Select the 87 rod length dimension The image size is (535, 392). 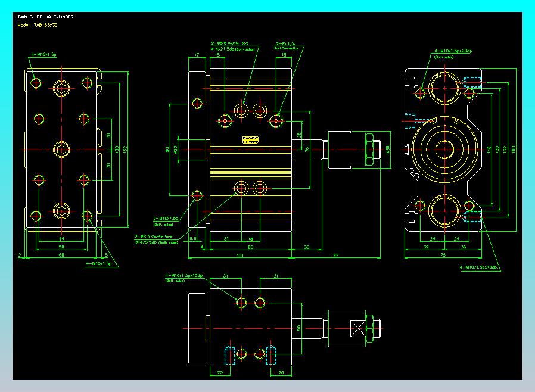click(x=336, y=255)
